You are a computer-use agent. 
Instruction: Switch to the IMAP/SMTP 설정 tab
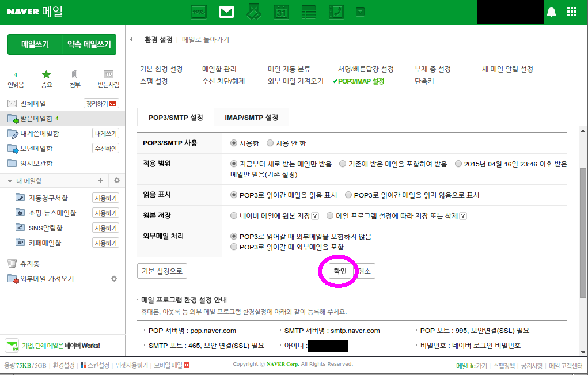point(251,116)
